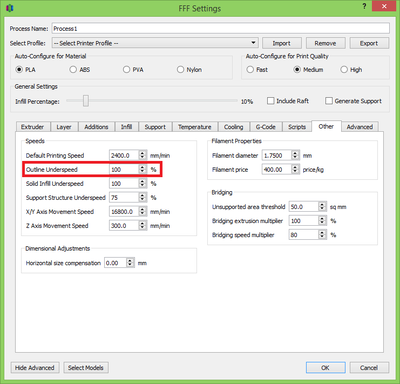Switch to the Additions tab
The height and width of the screenshot is (384, 400).
point(96,127)
